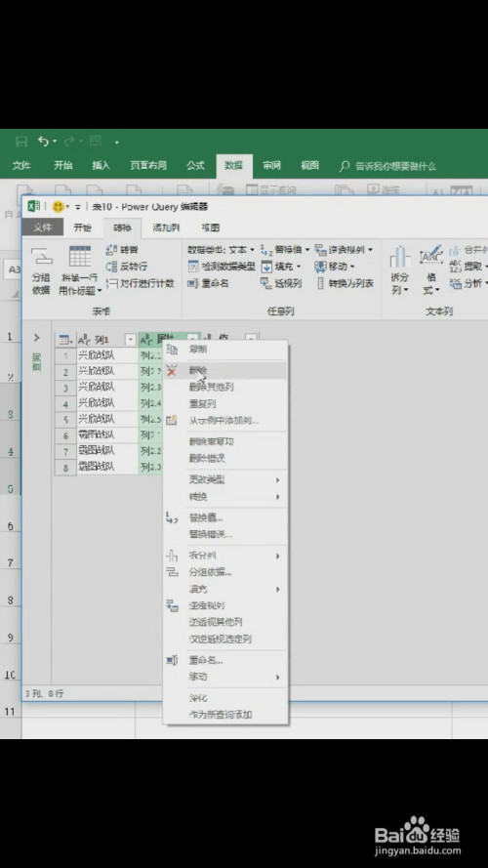Choose 分组依据... in the context menu
The width and height of the screenshot is (488, 868).
(225, 572)
